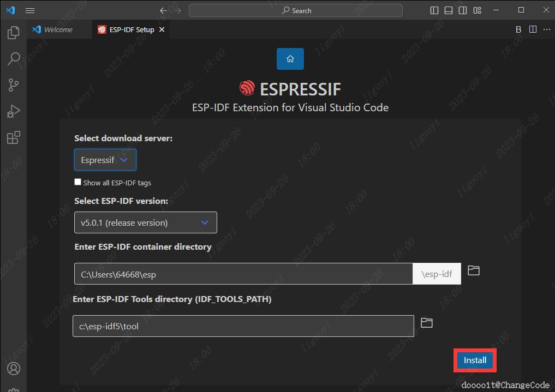Click the VS Code logo icon
Screen dimensions: 555x392
pyautogui.click(x=10, y=10)
